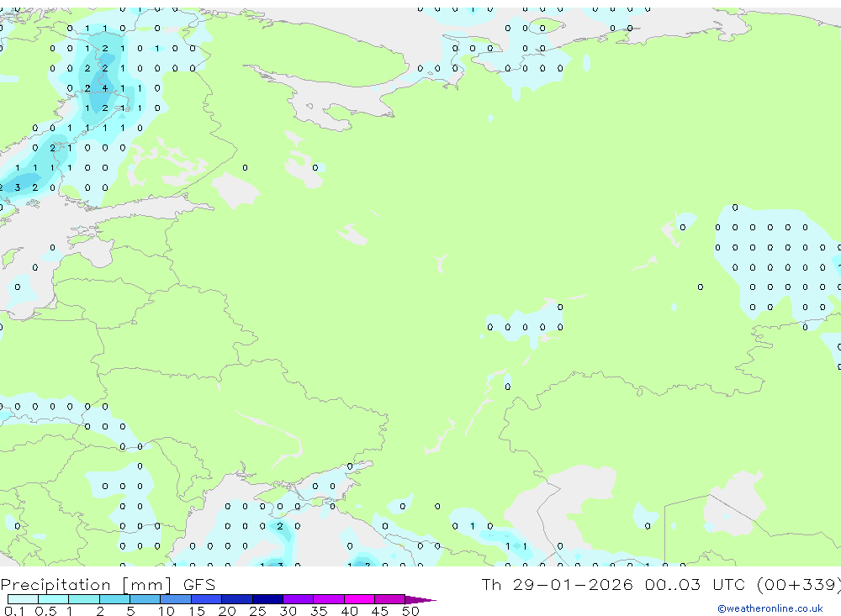The width and height of the screenshot is (841, 616).
Task: Pick the 10–15 mm legend color swatch
Action: (176, 599)
